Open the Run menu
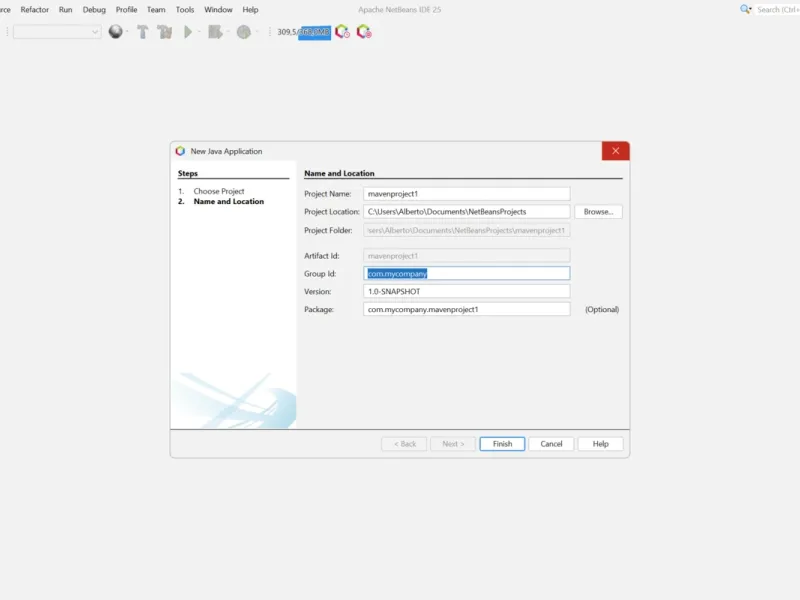Viewport: 800px width, 600px height. 65,10
